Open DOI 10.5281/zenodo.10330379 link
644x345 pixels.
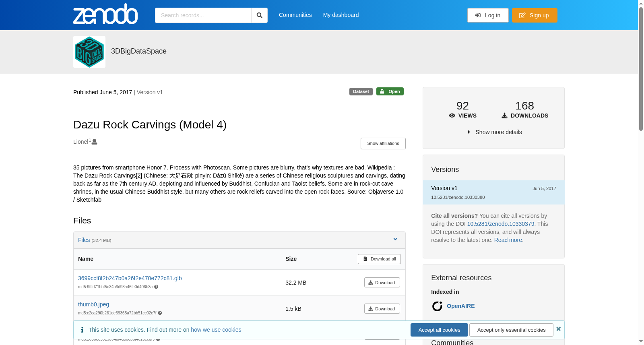tap(501, 224)
